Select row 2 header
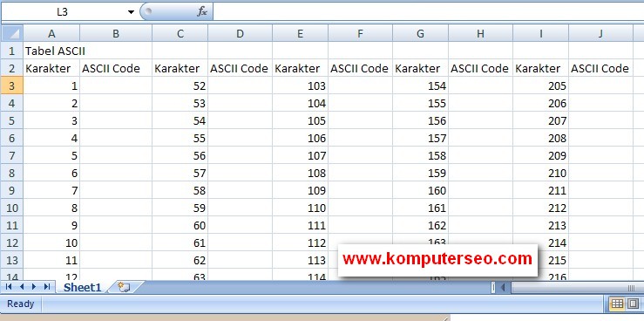The image size is (644, 321). (12, 68)
